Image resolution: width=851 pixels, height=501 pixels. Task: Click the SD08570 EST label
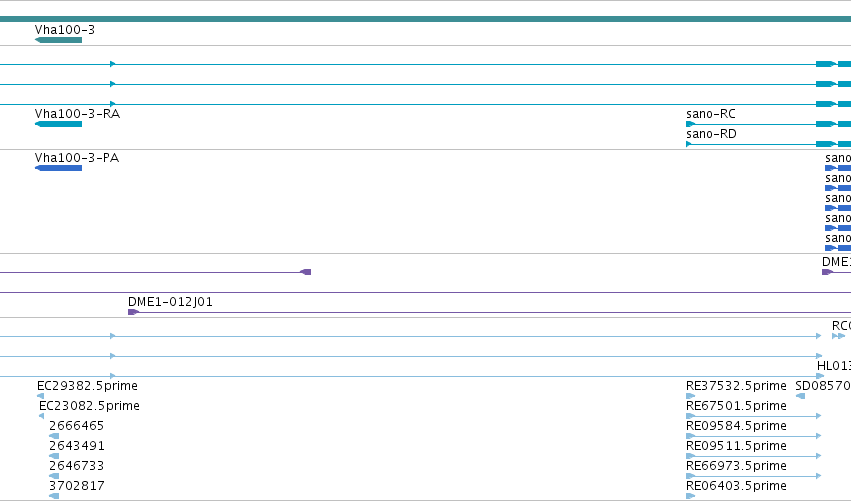click(823, 386)
